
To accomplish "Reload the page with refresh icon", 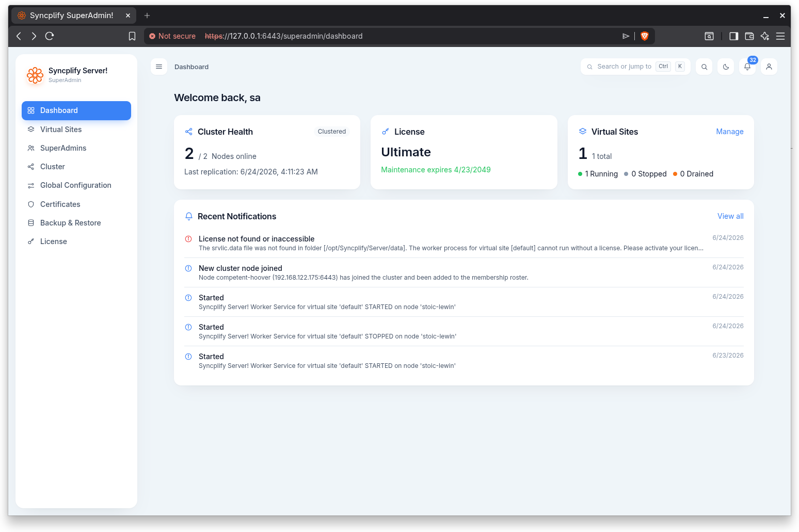I will pos(50,36).
